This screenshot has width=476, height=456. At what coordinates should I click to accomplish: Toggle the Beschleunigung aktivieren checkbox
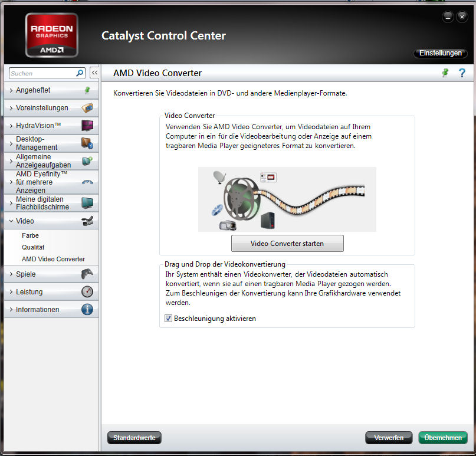click(x=168, y=318)
